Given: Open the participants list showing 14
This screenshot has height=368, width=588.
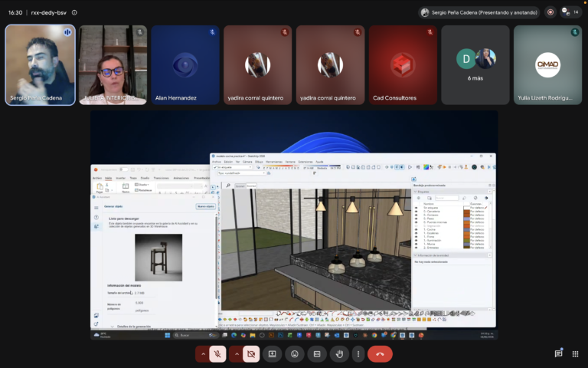Looking at the screenshot, I should (571, 12).
